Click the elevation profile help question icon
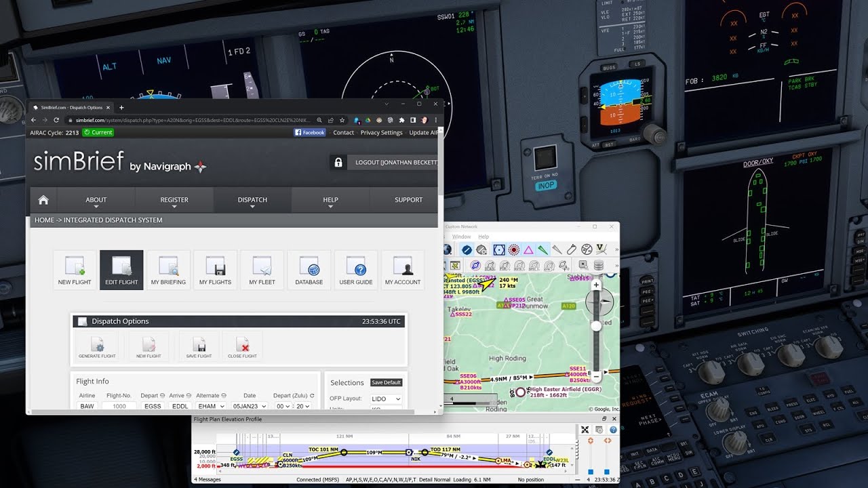 613,430
